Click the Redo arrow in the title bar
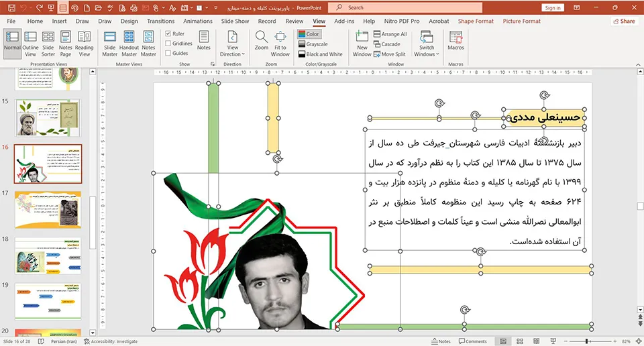This screenshot has width=644, height=346. [40, 8]
